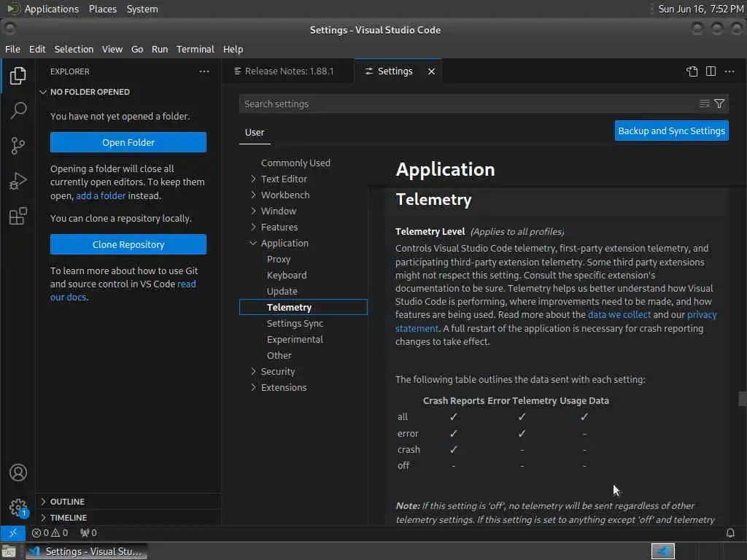The width and height of the screenshot is (747, 560).
Task: Open the Manage gear icon
Action: click(18, 507)
